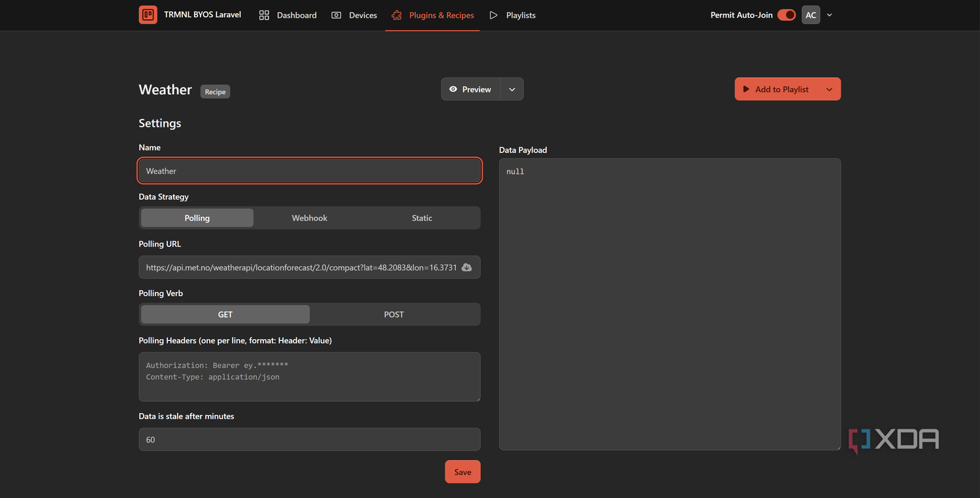
Task: Click the TRMNL logo icon
Action: tap(148, 15)
